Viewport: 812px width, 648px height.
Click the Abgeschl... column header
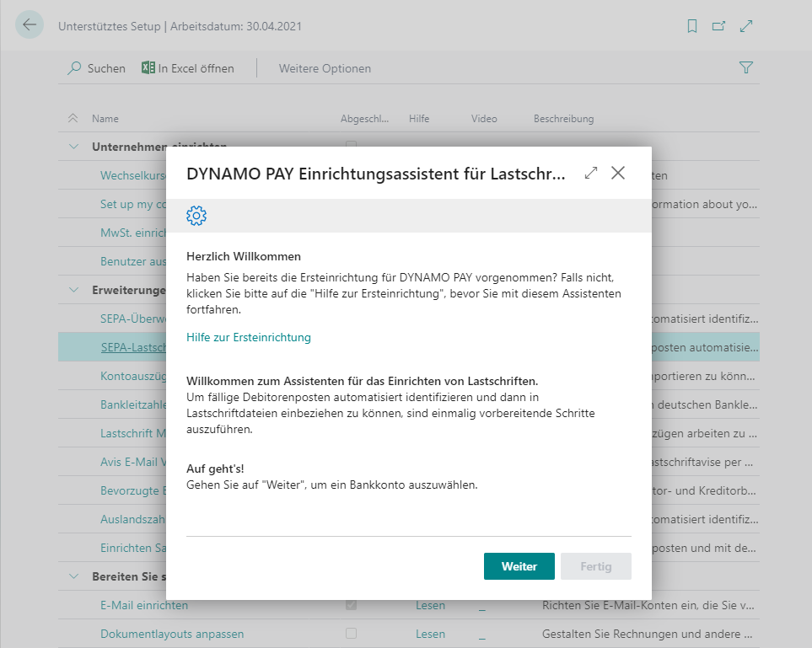pos(364,119)
